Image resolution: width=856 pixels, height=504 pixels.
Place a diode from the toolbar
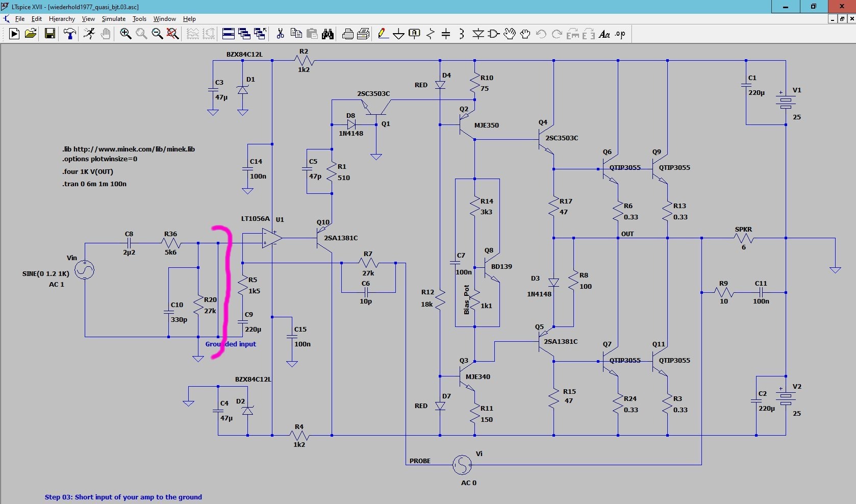pos(478,34)
